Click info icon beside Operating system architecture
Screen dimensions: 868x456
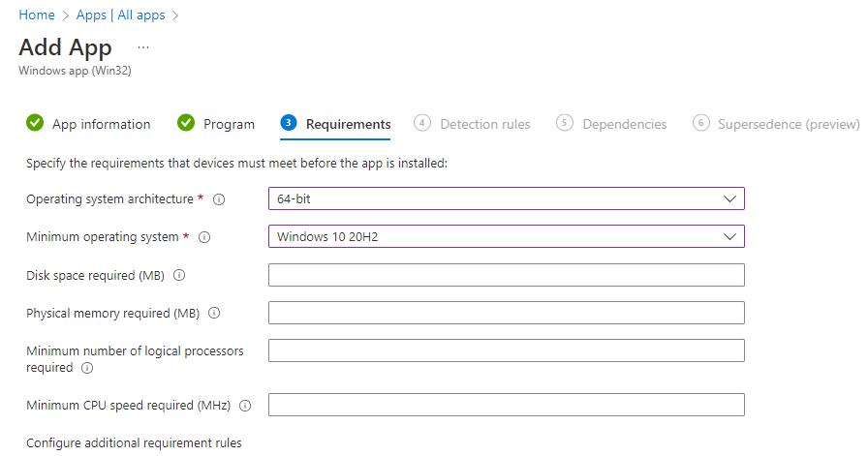219,199
